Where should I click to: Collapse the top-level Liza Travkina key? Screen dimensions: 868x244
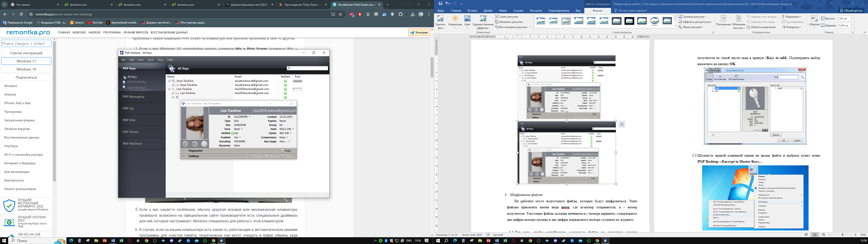(170, 89)
